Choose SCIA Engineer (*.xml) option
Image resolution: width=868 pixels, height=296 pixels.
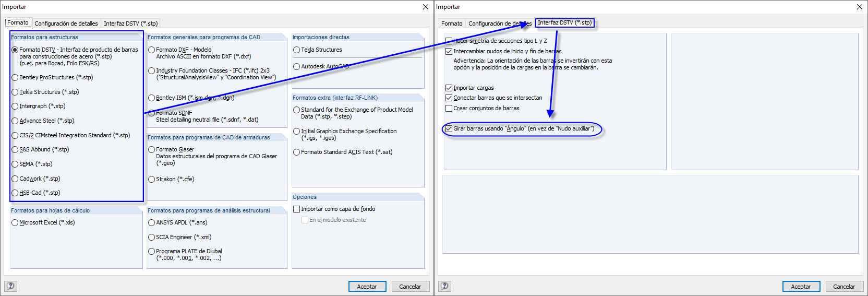pyautogui.click(x=152, y=237)
